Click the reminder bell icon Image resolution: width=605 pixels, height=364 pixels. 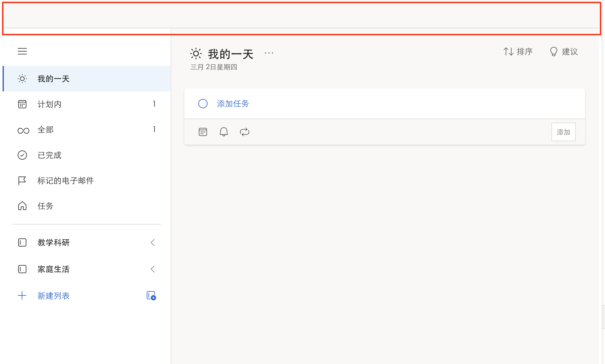tap(223, 132)
